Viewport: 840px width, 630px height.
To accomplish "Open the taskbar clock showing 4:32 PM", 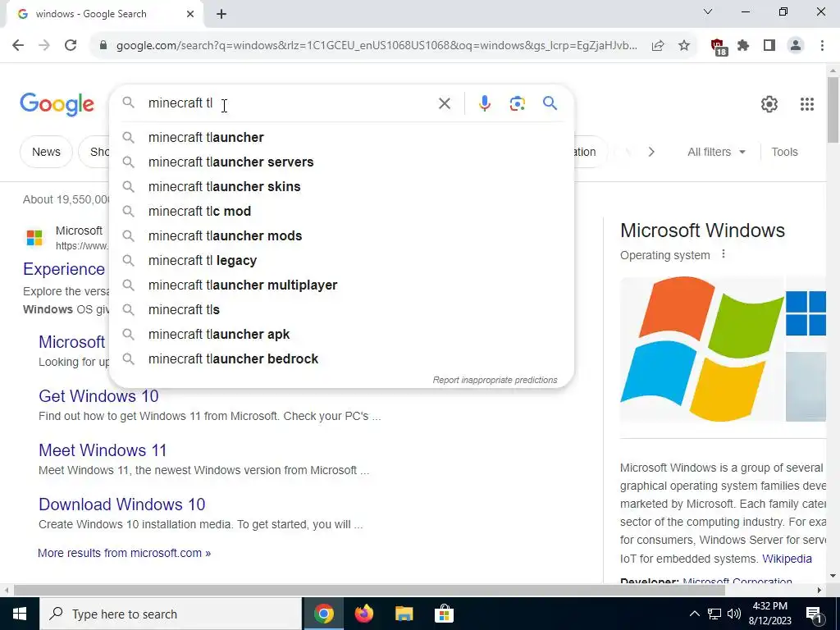I will 771,614.
